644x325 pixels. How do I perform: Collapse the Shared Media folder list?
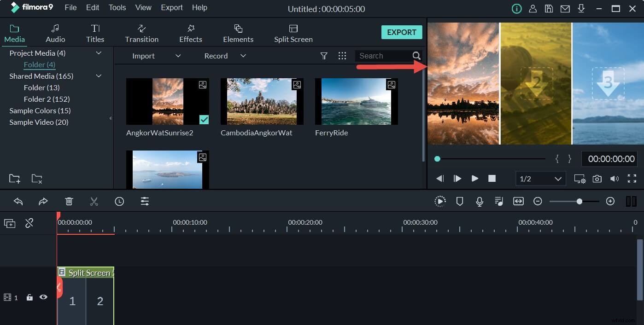point(99,75)
